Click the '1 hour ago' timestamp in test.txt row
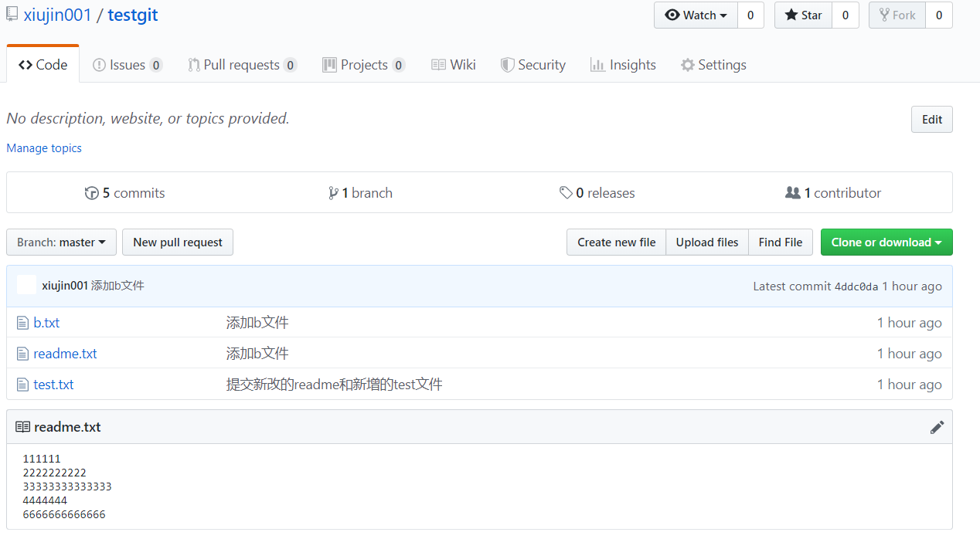This screenshot has height=539, width=980. tap(909, 385)
